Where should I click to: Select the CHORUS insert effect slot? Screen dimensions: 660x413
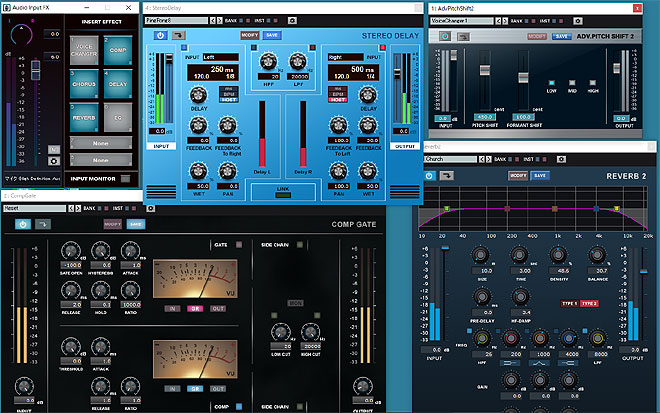[x=84, y=84]
